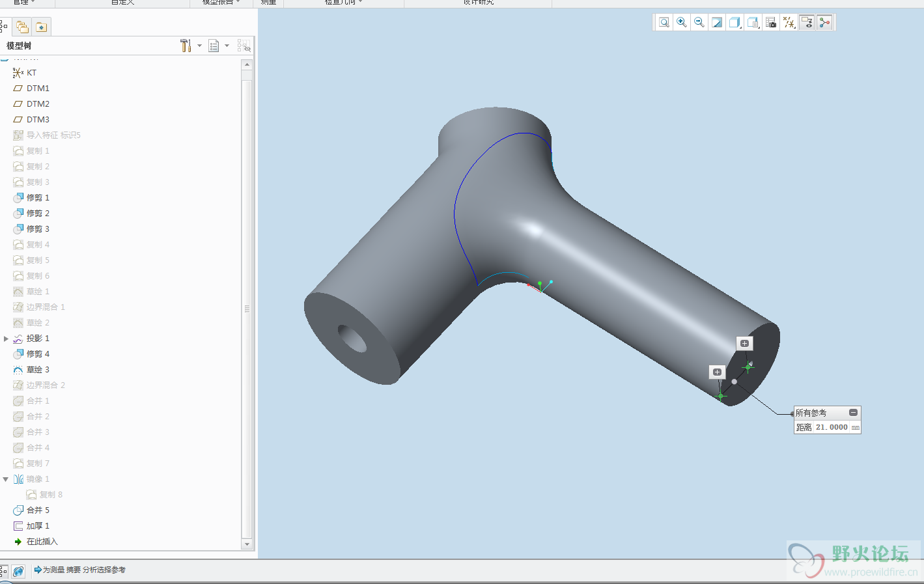Expand the lower measurement point plus label
The image size is (924, 584).
pyautogui.click(x=717, y=372)
